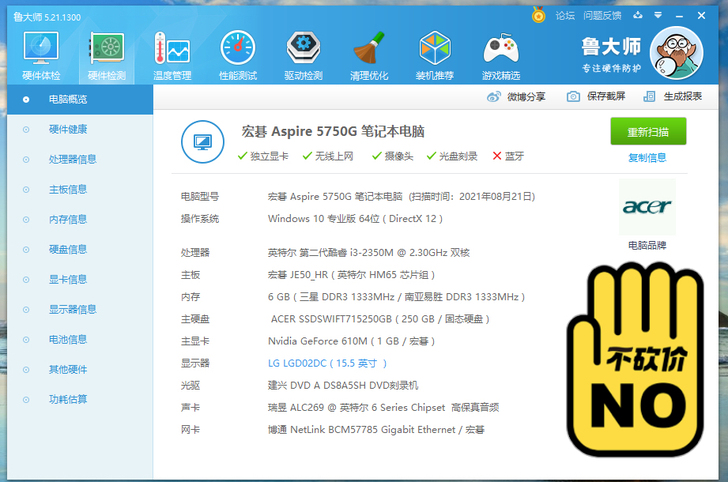Click the 6 GB memory details text
This screenshot has width=728, height=482.
tap(396, 297)
